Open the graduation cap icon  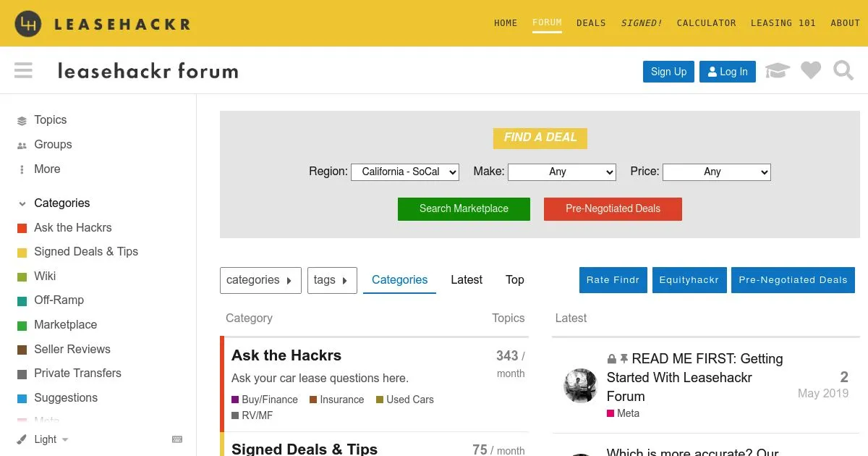click(778, 71)
